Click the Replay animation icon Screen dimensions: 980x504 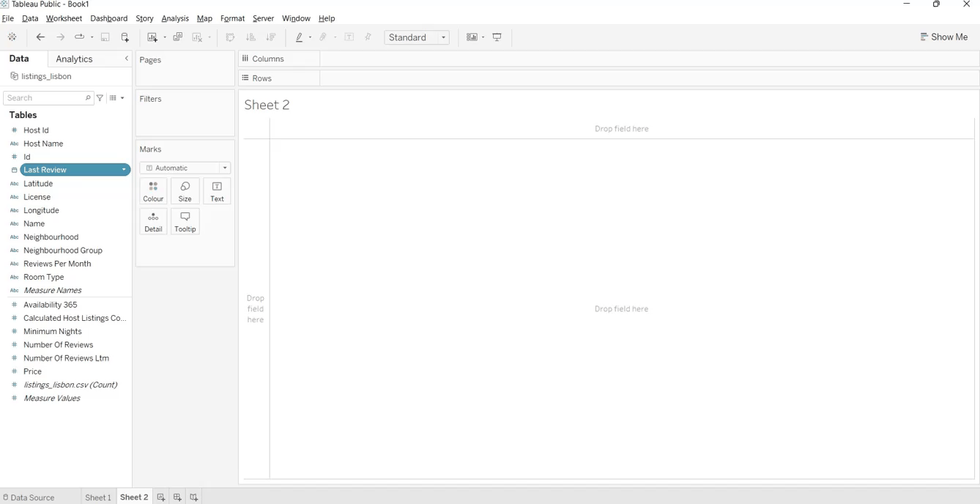click(x=79, y=37)
